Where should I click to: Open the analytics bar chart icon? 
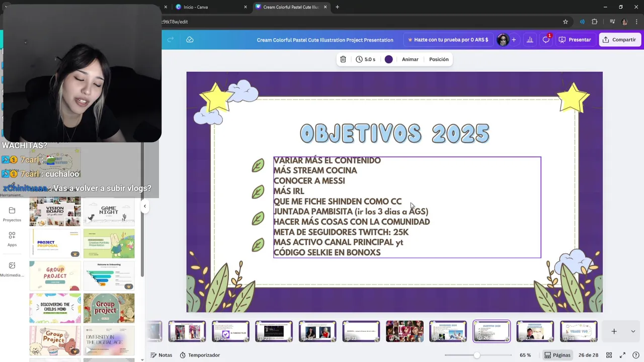(530, 40)
